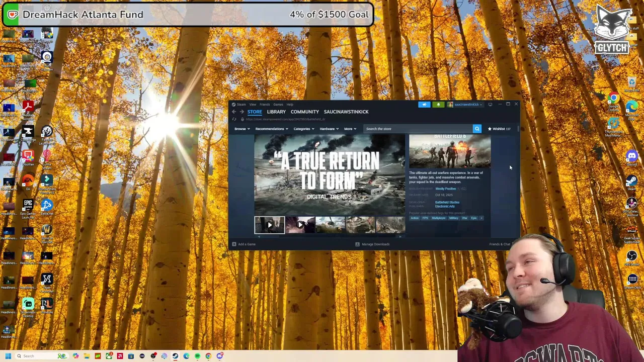Launch the EA app desktop icon
This screenshot has width=644, height=362.
(28, 180)
